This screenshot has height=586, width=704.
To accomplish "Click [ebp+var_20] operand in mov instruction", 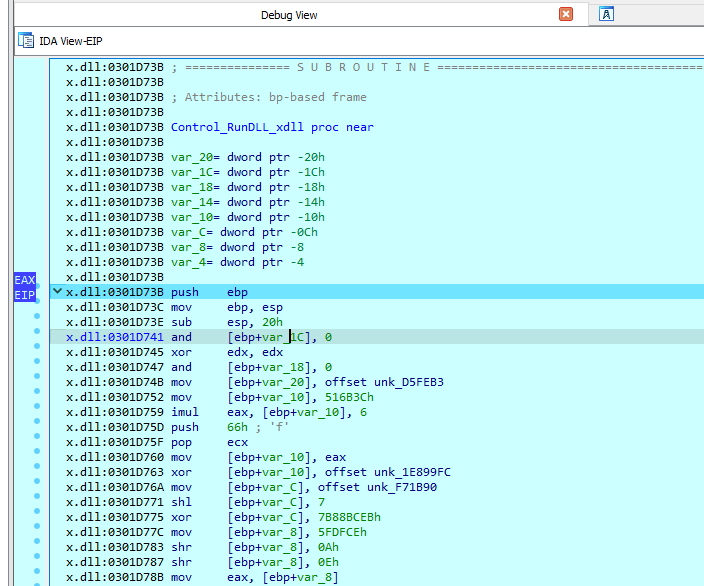I will pyautogui.click(x=268, y=382).
